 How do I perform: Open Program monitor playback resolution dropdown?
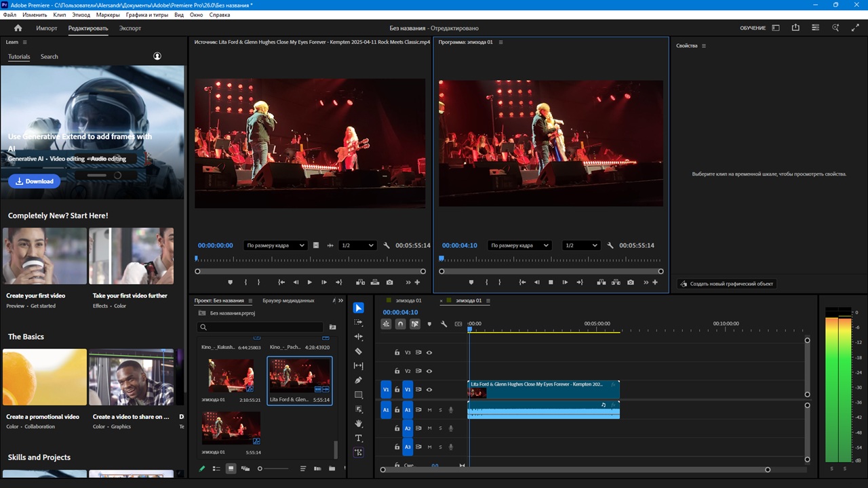(581, 245)
